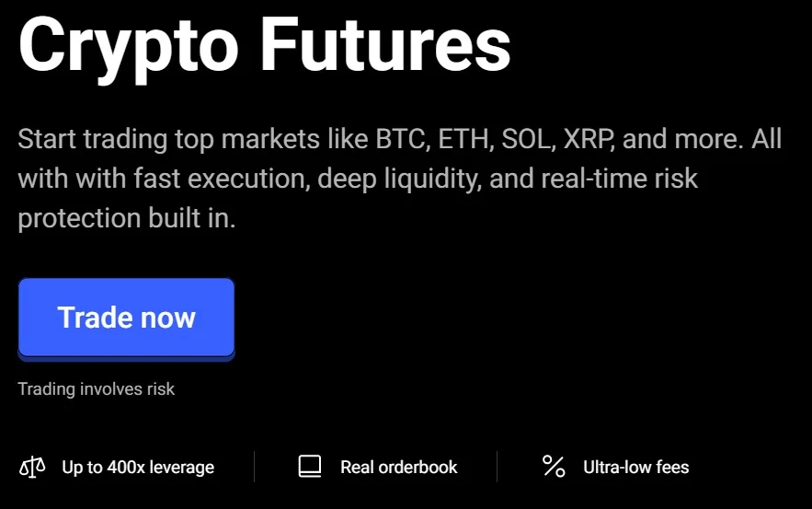Select the "Ultra-low fees" feature label
The image size is (812, 509).
click(x=635, y=468)
